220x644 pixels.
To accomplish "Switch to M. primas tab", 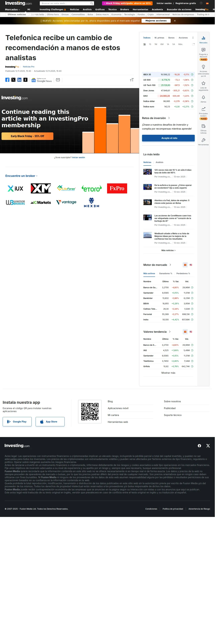I will (159, 38).
